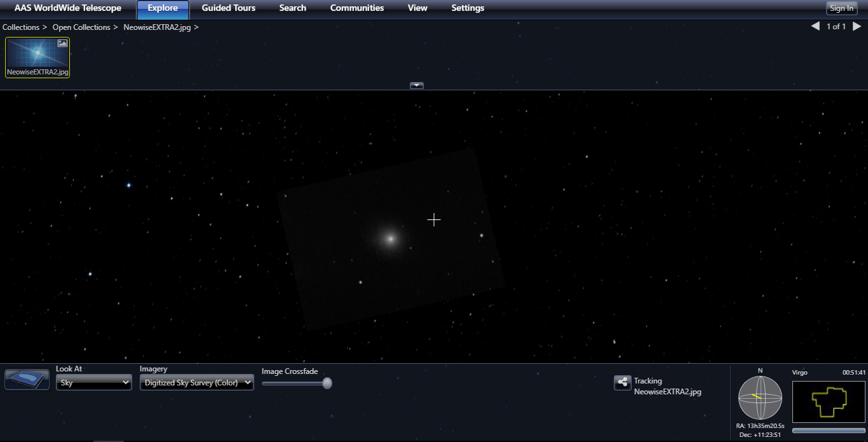This screenshot has width=868, height=442.
Task: Go to Collections breadcrumb
Action: coord(21,27)
